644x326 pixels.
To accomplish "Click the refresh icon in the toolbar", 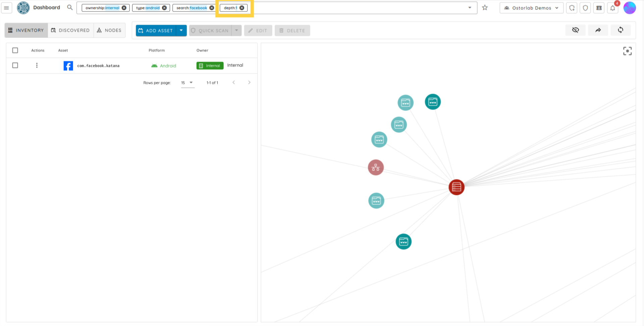I will tap(621, 30).
